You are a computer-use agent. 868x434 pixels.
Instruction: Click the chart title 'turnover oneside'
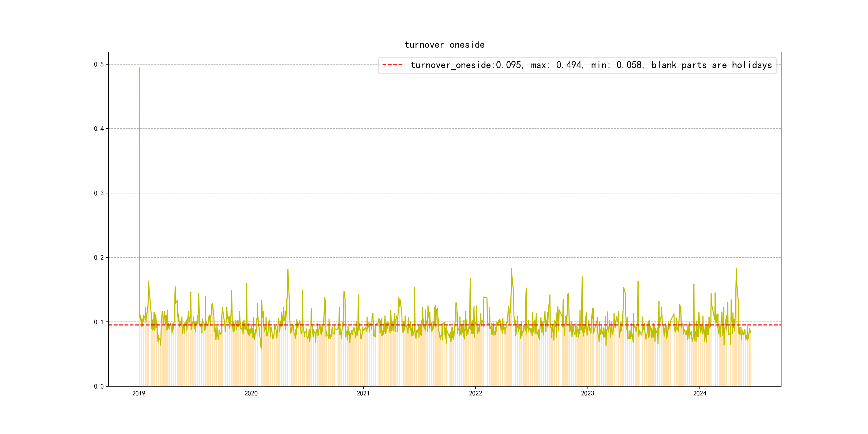click(444, 45)
